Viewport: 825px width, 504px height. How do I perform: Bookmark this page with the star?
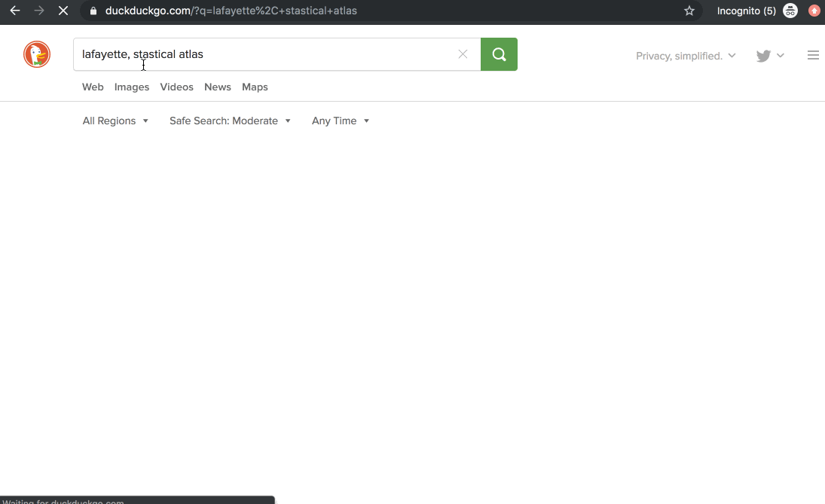pyautogui.click(x=689, y=11)
